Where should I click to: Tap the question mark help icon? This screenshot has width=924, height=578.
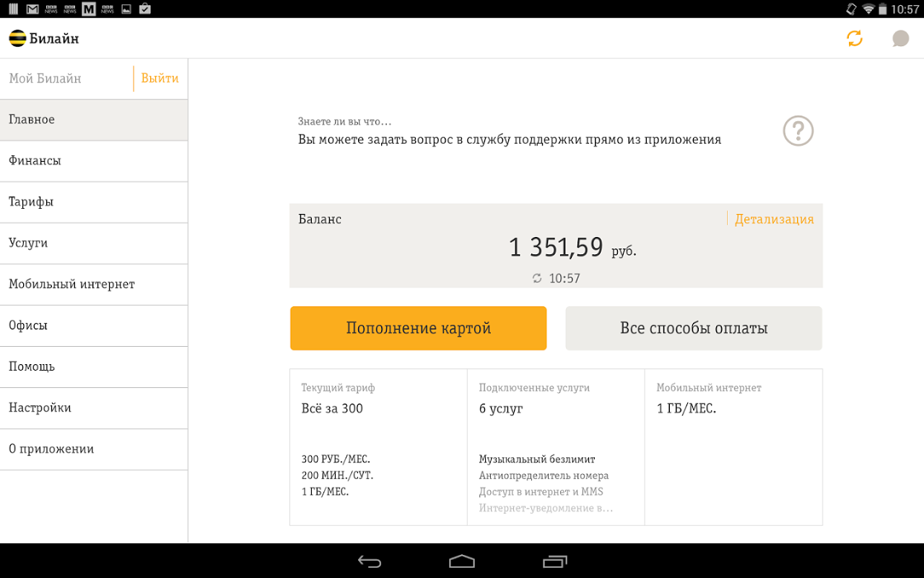click(x=798, y=131)
